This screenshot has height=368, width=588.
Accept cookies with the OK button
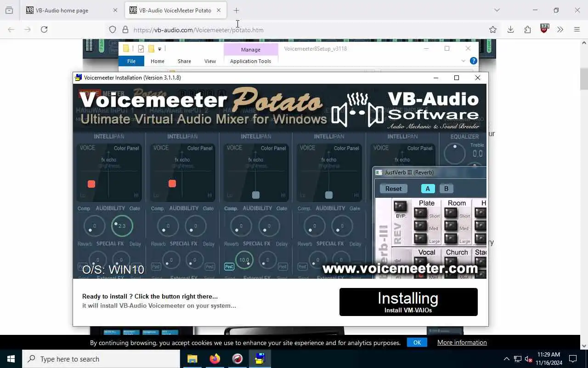click(x=417, y=342)
